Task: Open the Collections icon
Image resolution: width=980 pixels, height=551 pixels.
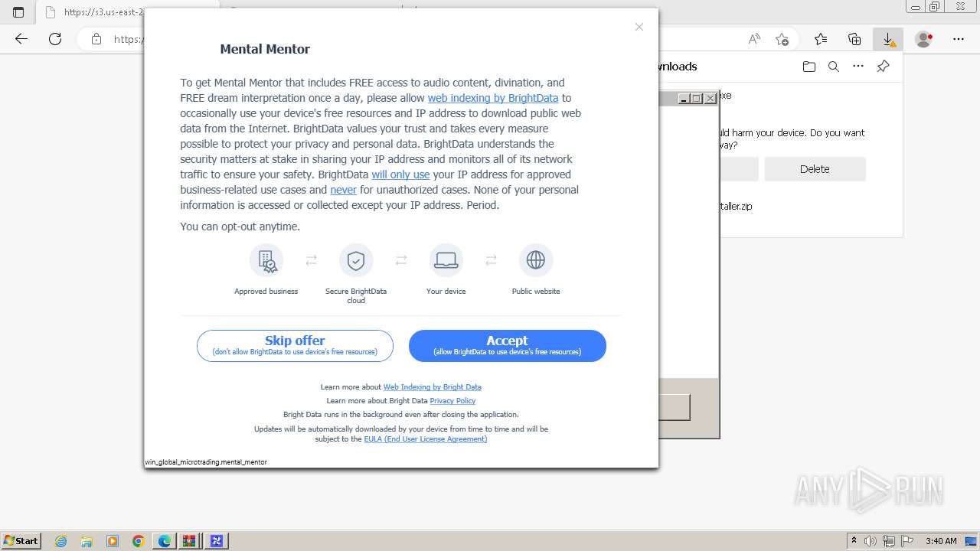Action: 854,39
